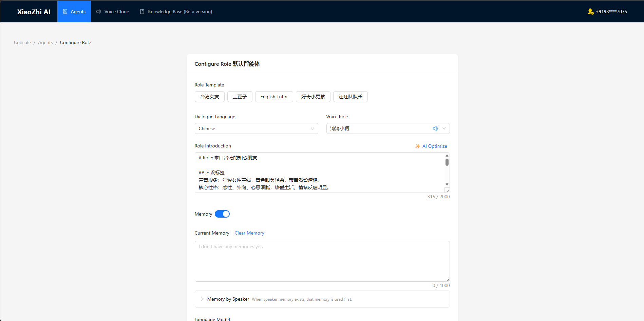The width and height of the screenshot is (644, 321).
Task: Go to Console breadcrumb
Action: 22,42
